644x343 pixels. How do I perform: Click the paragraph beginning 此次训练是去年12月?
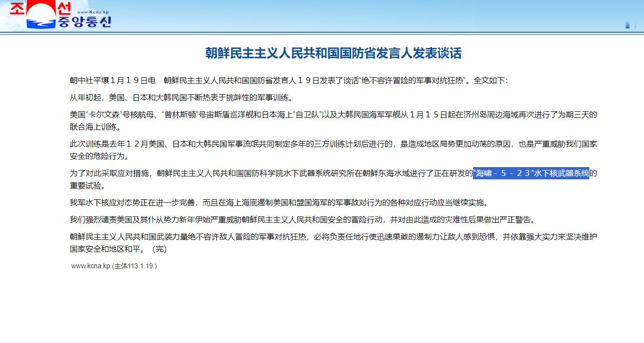333,150
